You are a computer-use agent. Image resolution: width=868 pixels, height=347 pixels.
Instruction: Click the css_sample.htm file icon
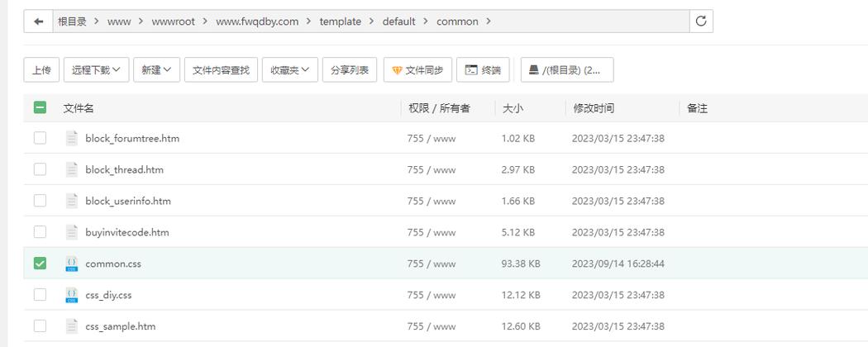point(72,326)
